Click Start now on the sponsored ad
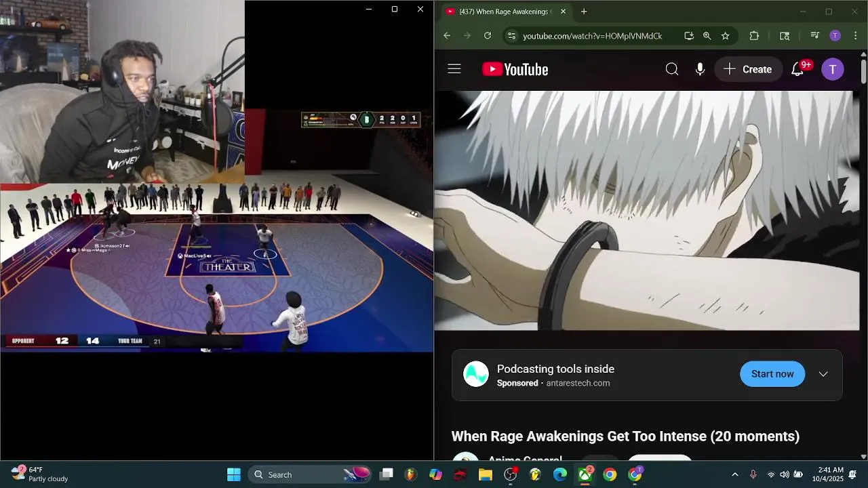Viewport: 868px width, 488px height. (x=772, y=374)
